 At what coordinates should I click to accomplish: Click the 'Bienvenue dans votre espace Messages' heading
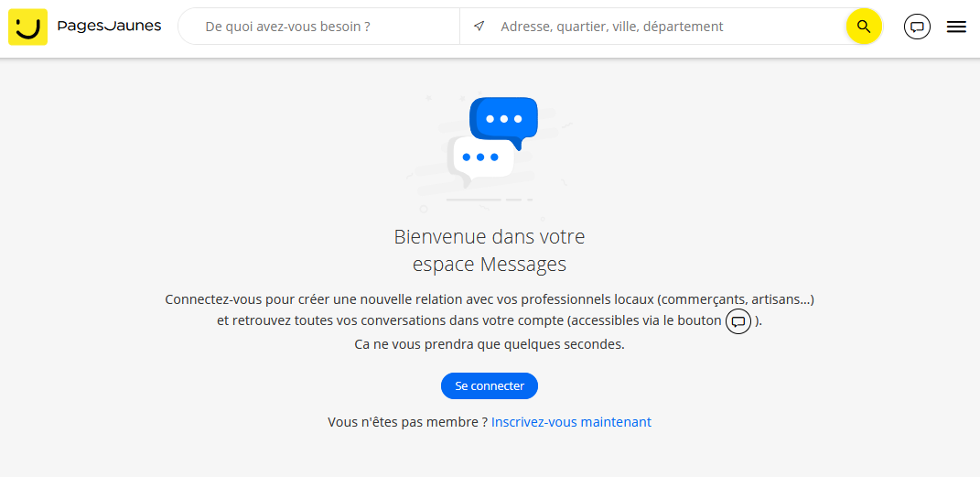[490, 251]
